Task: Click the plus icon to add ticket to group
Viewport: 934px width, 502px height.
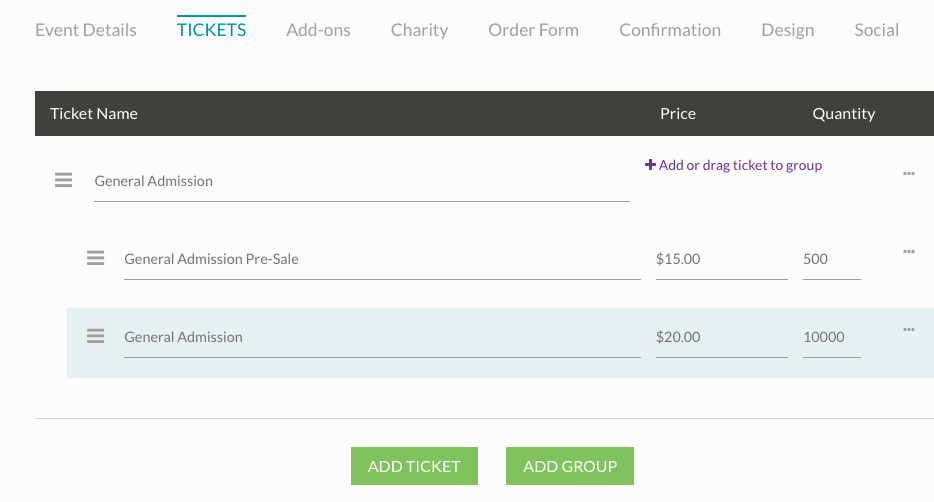Action: click(650, 165)
